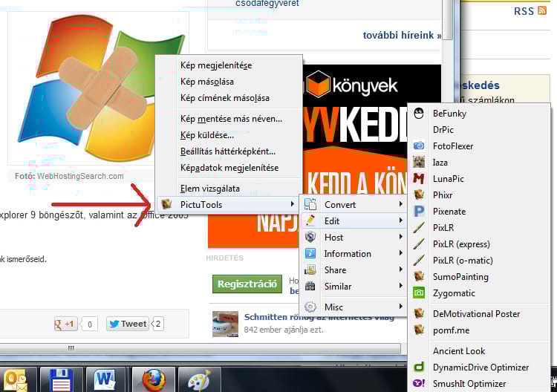Click the RSS text link
The height and width of the screenshot is (392, 557).
click(x=524, y=11)
